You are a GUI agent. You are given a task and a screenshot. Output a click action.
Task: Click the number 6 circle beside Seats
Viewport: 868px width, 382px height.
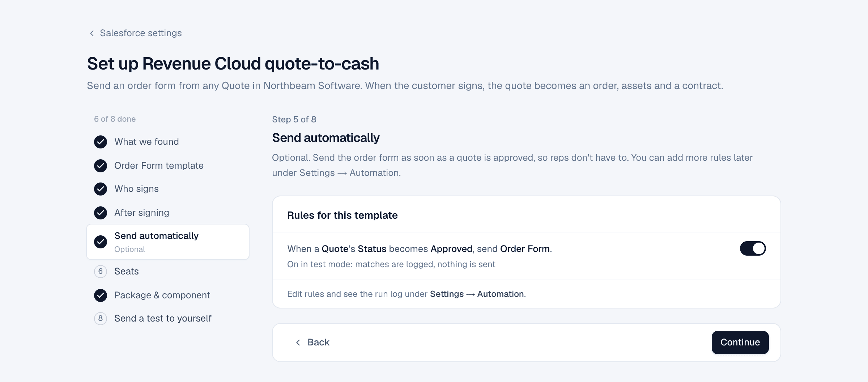(101, 272)
